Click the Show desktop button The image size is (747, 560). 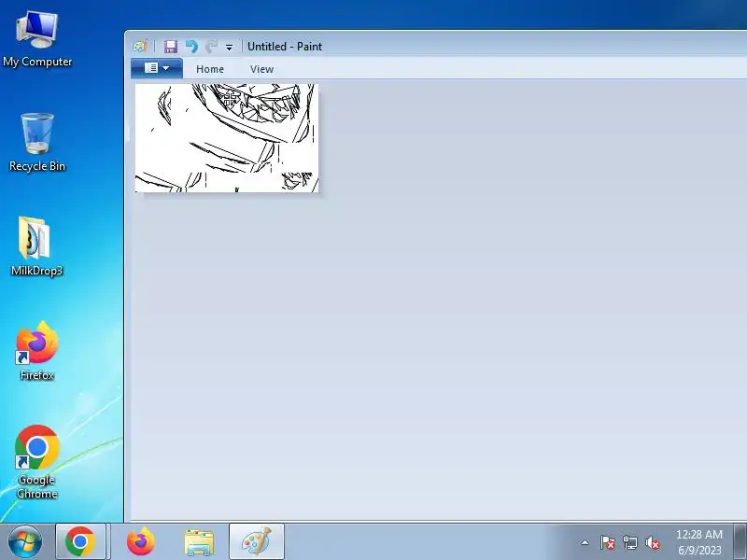(740, 541)
